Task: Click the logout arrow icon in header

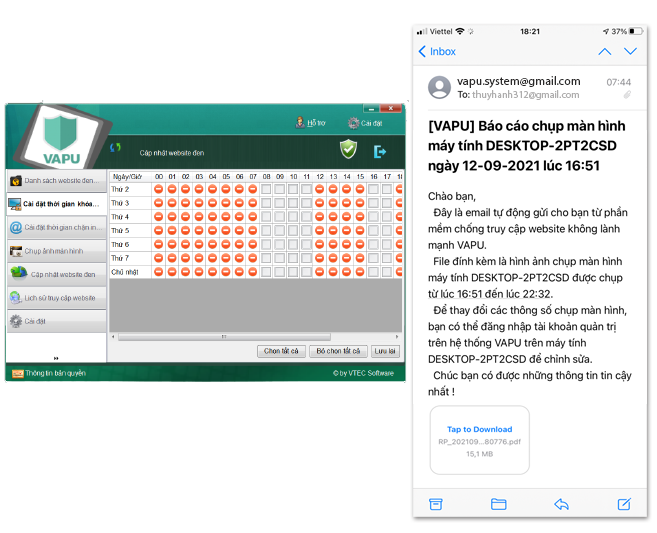Action: tap(380, 151)
